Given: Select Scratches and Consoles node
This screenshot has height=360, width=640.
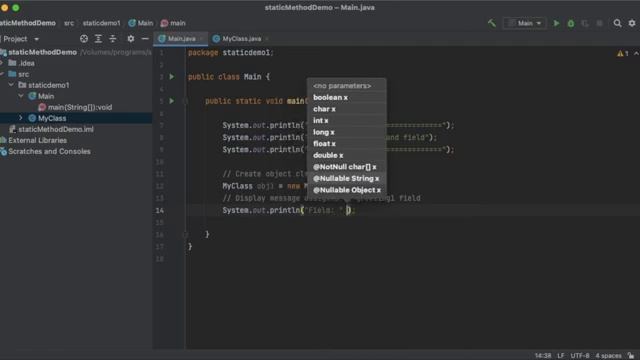Looking at the screenshot, I should click(49, 151).
